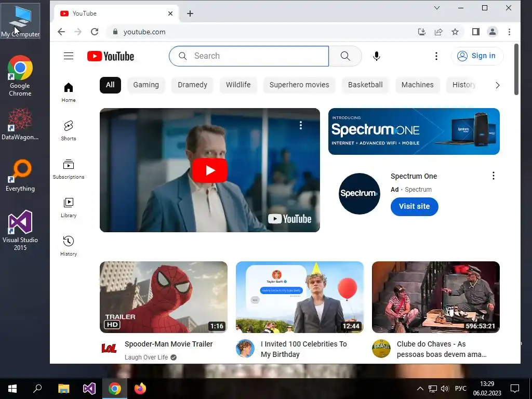The image size is (532, 399).
Task: Click the Spectrum One ad title
Action: [414, 176]
